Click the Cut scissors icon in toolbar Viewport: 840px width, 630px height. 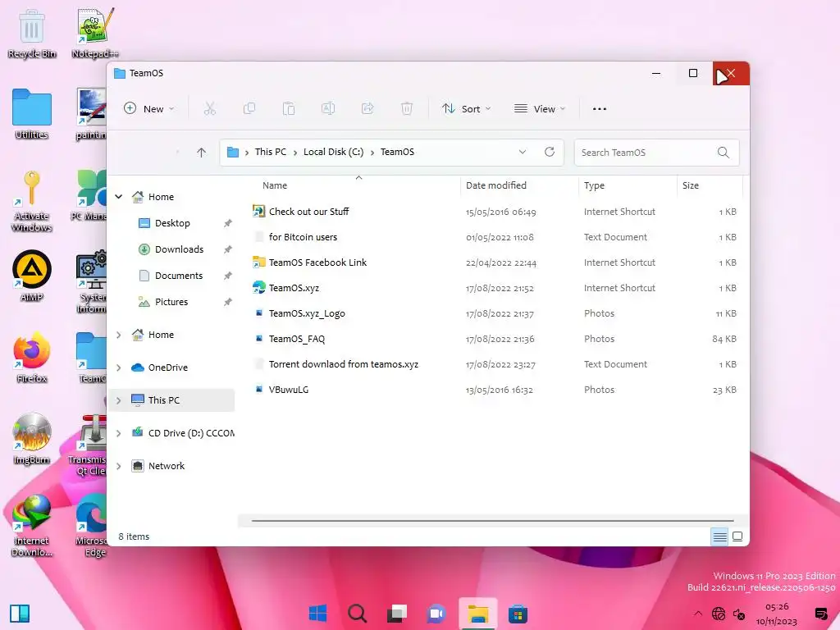[x=209, y=109]
